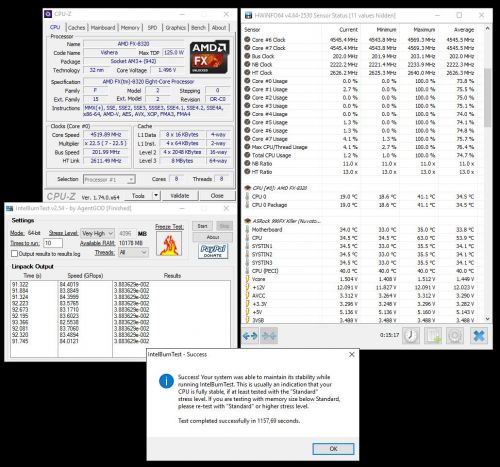
Task: Open HWiNFO sensor settings gear icon
Action: pyautogui.click(x=455, y=335)
